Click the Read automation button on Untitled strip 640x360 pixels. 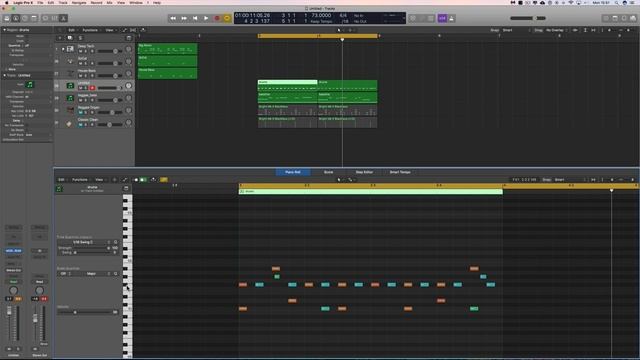[x=13, y=282]
